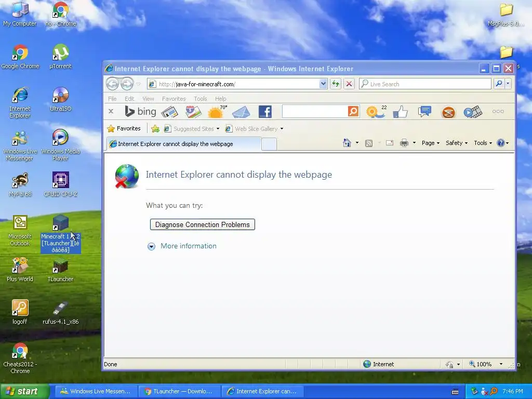The image size is (532, 399).
Task: Open the recent pages dropdown beside Forward
Action: [138, 84]
